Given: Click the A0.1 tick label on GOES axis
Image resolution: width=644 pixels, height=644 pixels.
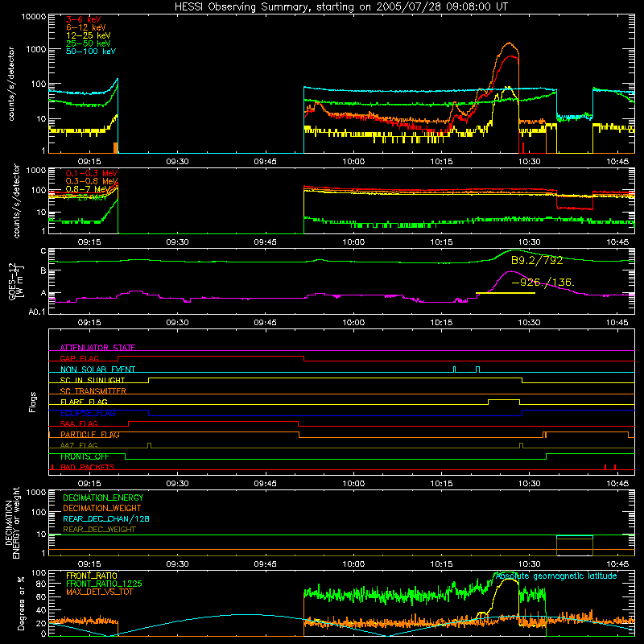Looking at the screenshot, I should 37,312.
